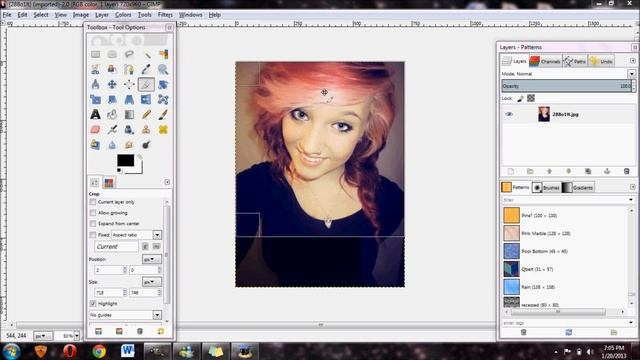This screenshot has height=360, width=640.
Task: Select the Clone stamp tool
Action: pyautogui.click(x=146, y=130)
